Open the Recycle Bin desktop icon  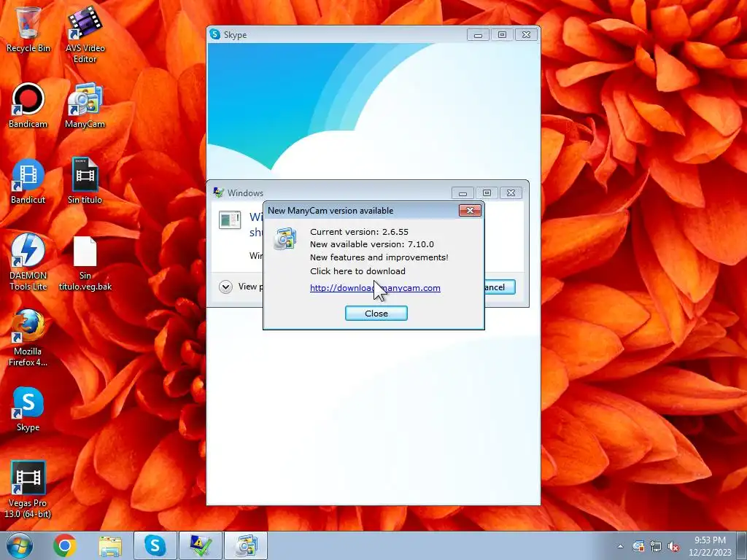pos(28,29)
